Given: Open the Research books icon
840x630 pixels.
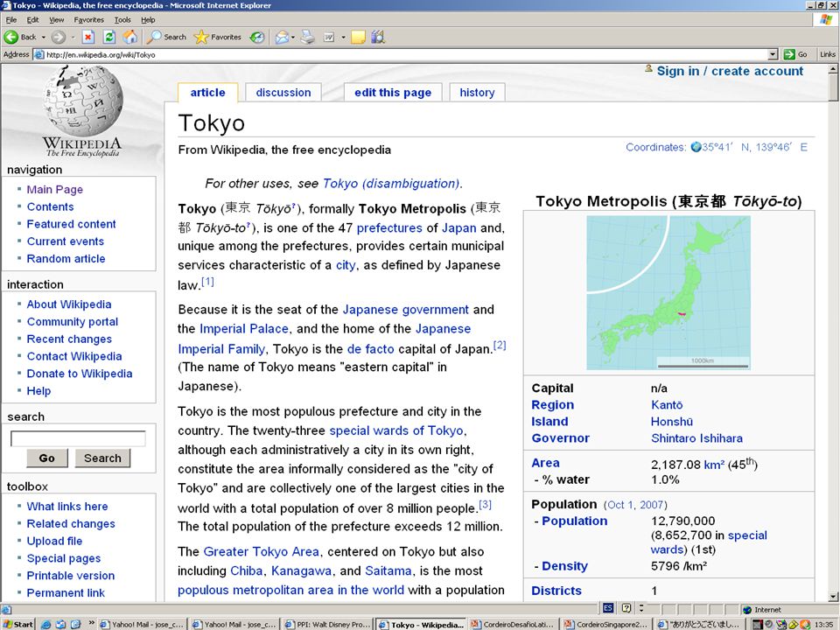Looking at the screenshot, I should coord(378,37).
